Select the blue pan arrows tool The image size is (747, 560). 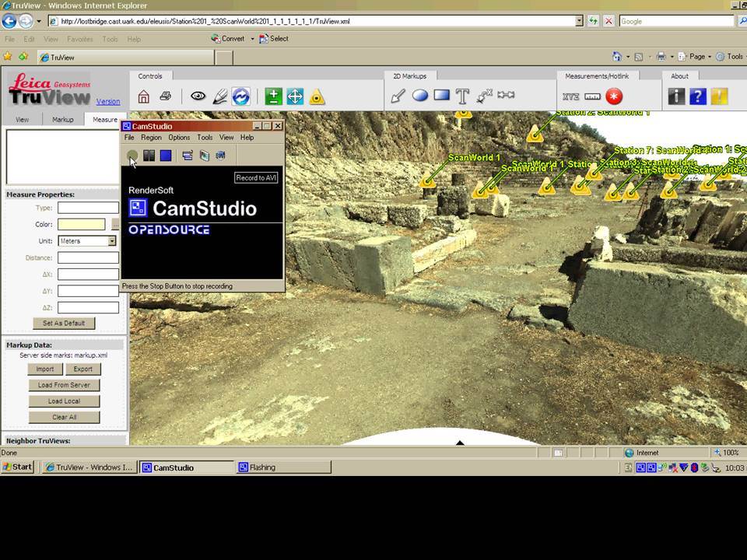point(295,96)
